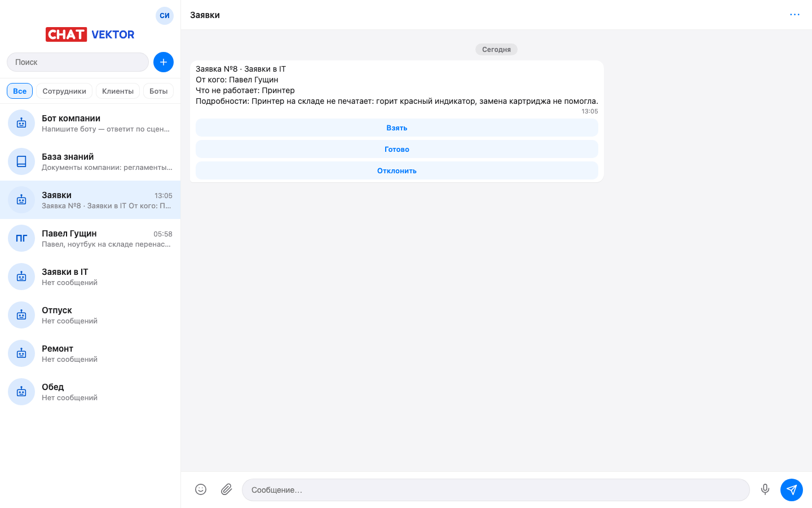The width and height of the screenshot is (812, 508).
Task: Mark request as Готово
Action: point(397,149)
